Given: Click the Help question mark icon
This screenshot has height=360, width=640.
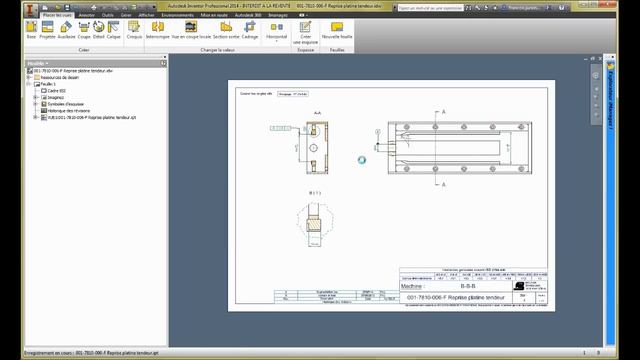Looking at the screenshot, I should (x=562, y=8).
